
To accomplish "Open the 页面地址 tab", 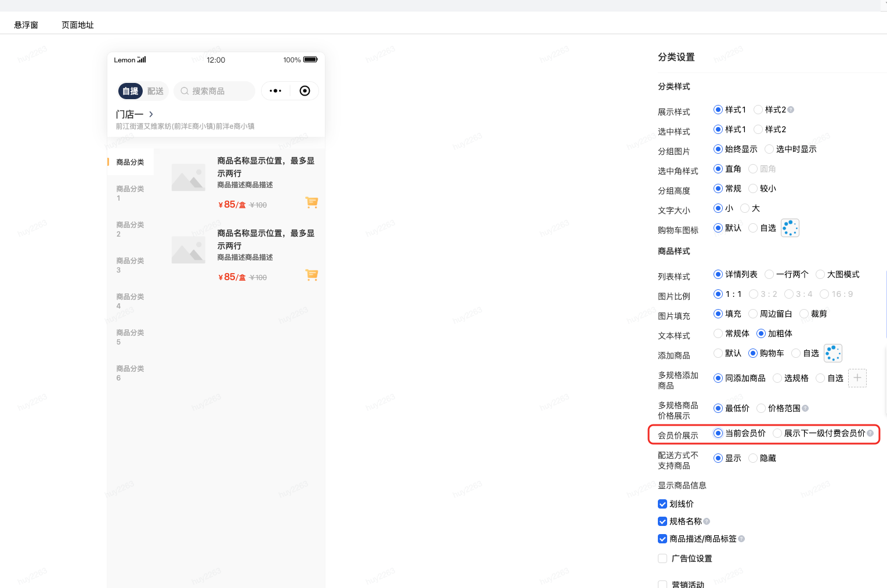I will point(78,25).
